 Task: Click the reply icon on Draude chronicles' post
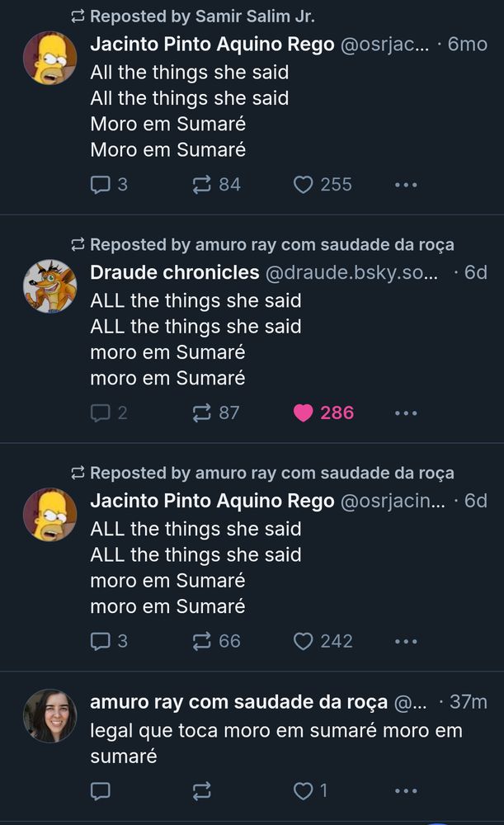coord(99,413)
